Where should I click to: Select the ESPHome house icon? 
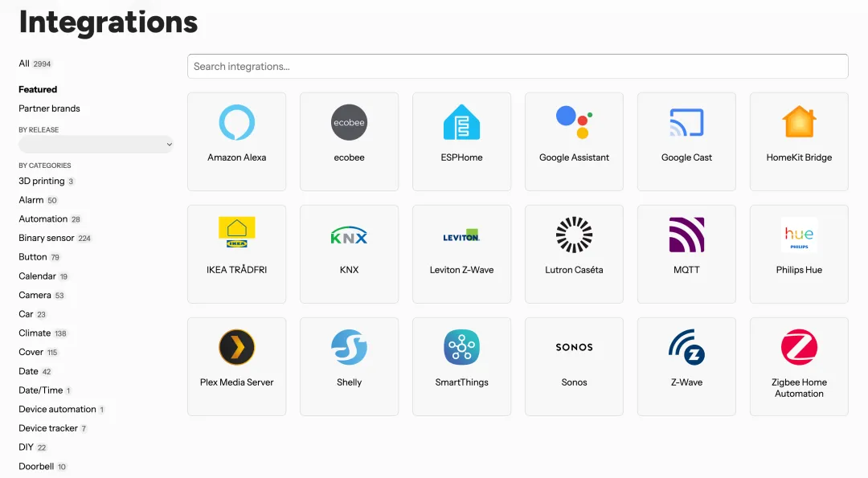tap(461, 122)
